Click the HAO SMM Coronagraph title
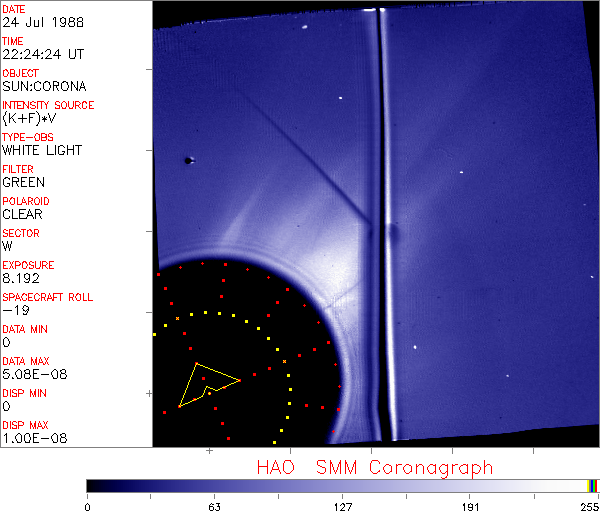The height and width of the screenshot is (512, 600). coord(375,467)
